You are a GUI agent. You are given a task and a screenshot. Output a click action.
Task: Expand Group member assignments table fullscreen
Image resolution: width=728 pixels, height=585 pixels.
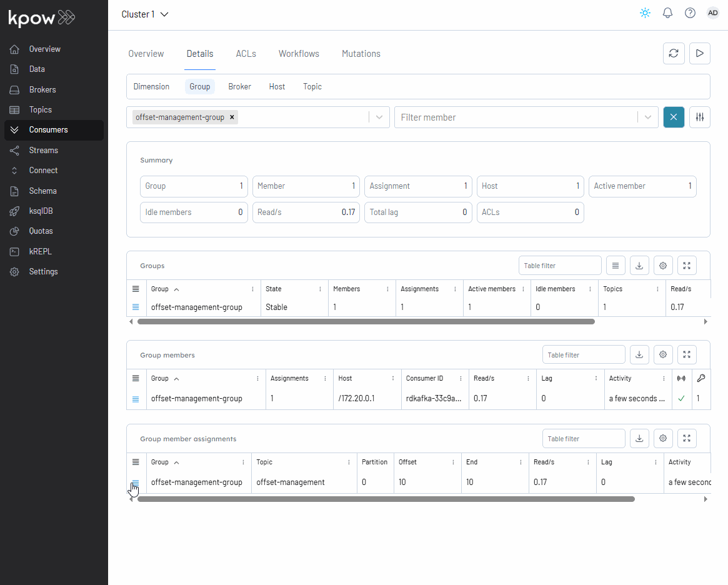coord(687,439)
